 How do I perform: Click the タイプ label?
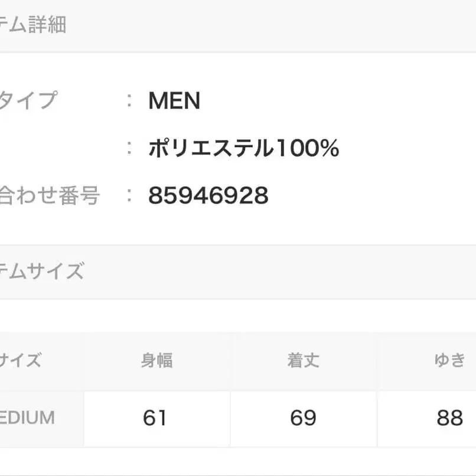[x=28, y=101]
